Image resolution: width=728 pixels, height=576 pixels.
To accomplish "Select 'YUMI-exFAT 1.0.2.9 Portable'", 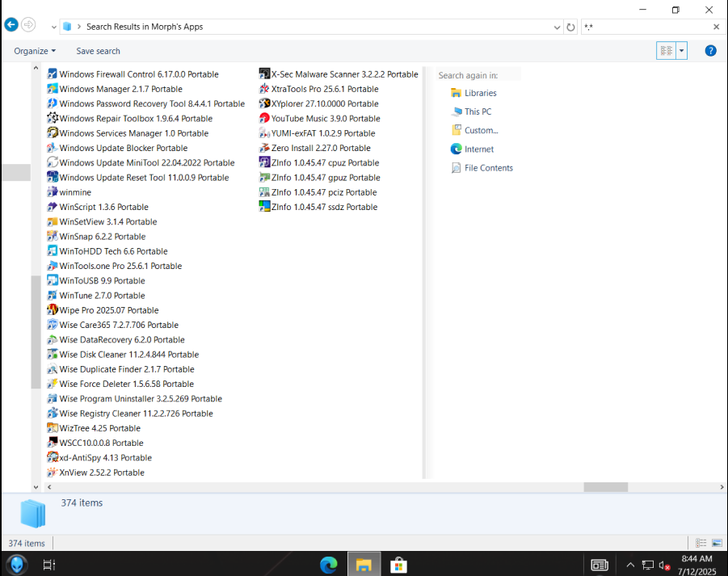I will coord(317,133).
